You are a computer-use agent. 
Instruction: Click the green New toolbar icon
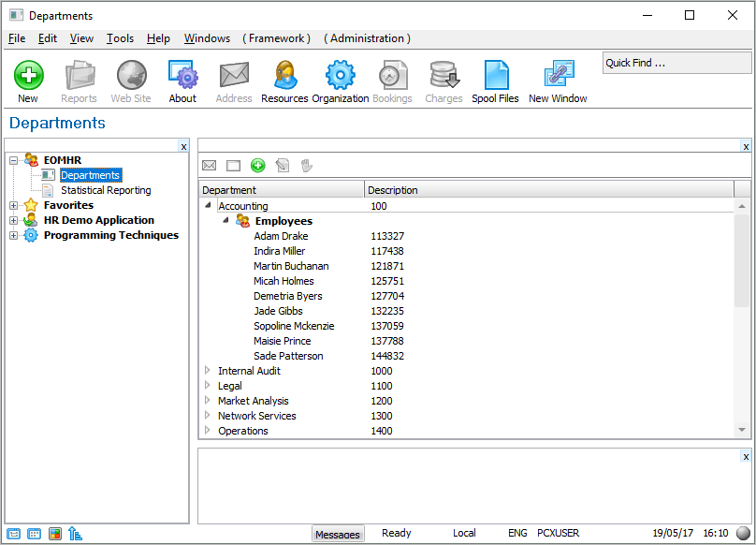click(x=28, y=76)
